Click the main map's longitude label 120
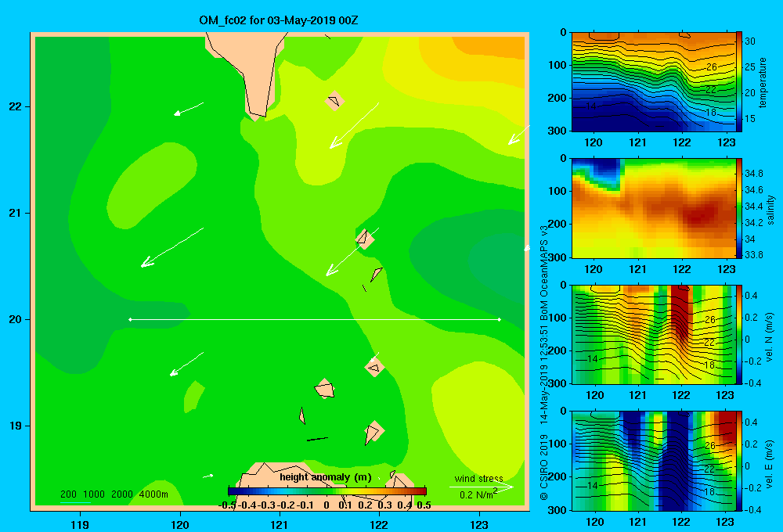 180,524
